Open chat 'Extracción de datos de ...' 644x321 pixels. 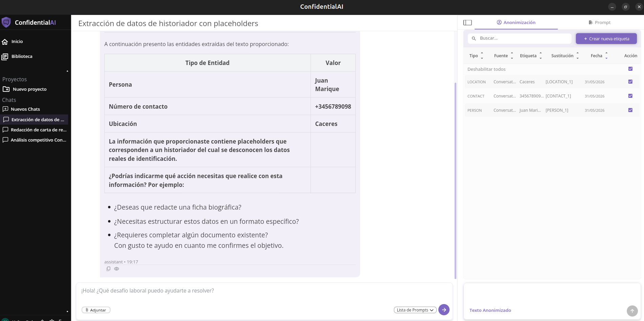click(x=34, y=120)
